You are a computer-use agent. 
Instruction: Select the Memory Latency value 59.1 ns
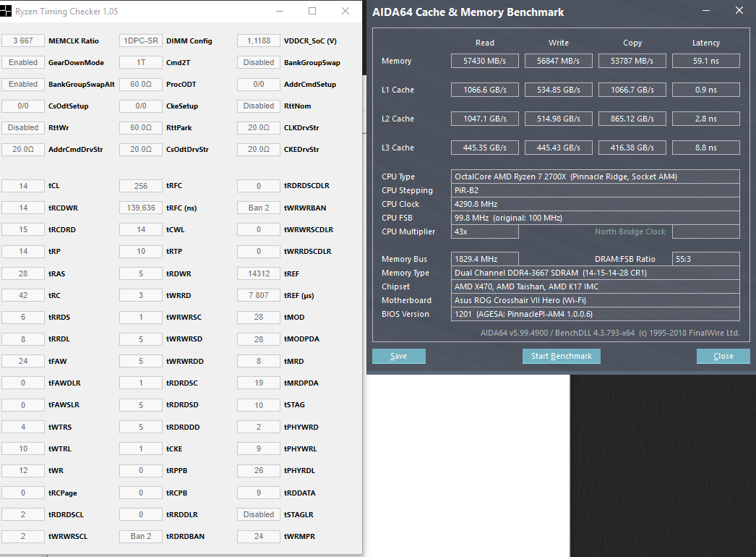pos(706,61)
